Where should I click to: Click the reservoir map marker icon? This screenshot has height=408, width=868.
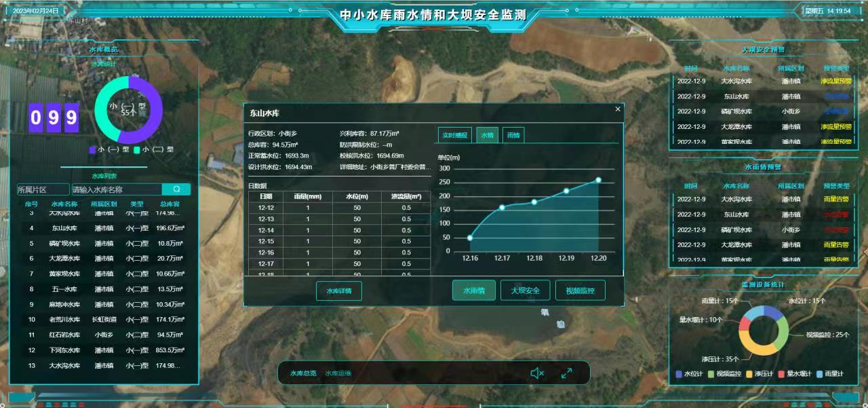point(560,324)
